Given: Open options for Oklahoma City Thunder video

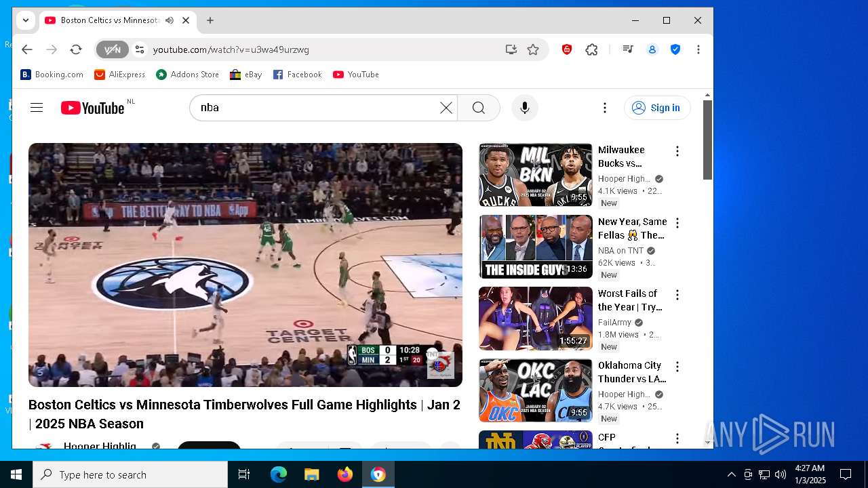Looking at the screenshot, I should coord(677,367).
